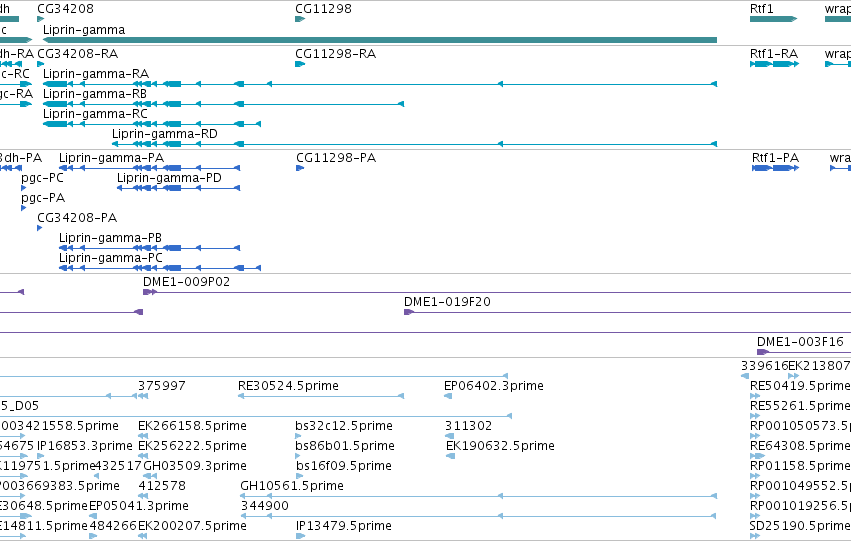
Task: Open the RE55261.5prime EST label
Action: [800, 406]
